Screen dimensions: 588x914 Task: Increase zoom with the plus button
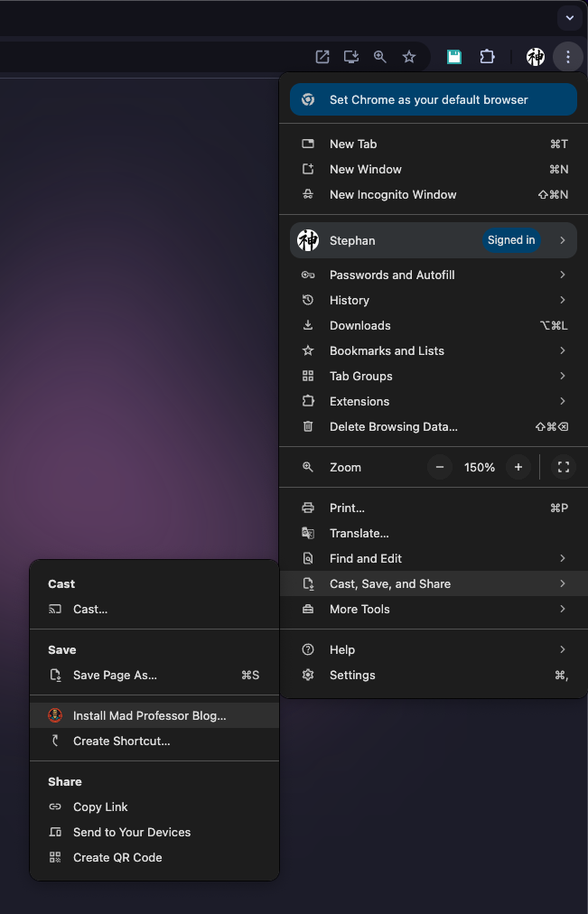(518, 467)
